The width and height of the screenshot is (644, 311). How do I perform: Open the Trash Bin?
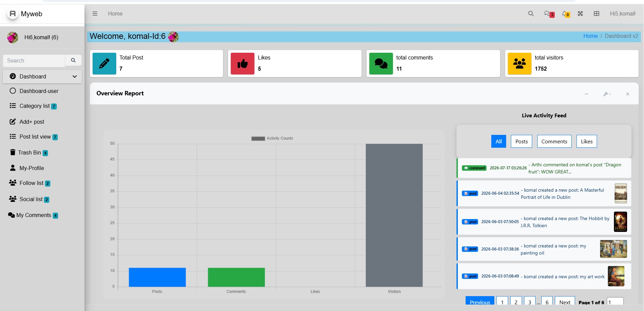click(x=33, y=153)
